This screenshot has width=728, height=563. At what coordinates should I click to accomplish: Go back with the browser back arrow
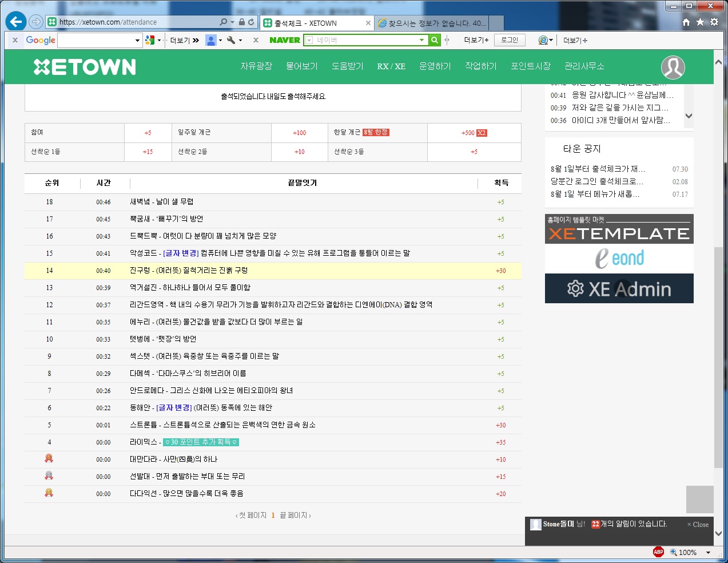(16, 22)
